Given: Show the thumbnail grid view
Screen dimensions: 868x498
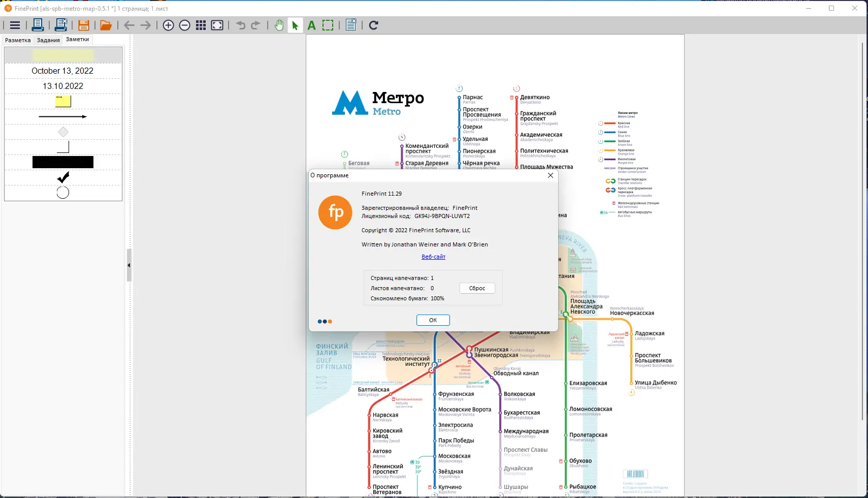Looking at the screenshot, I should click(x=201, y=25).
